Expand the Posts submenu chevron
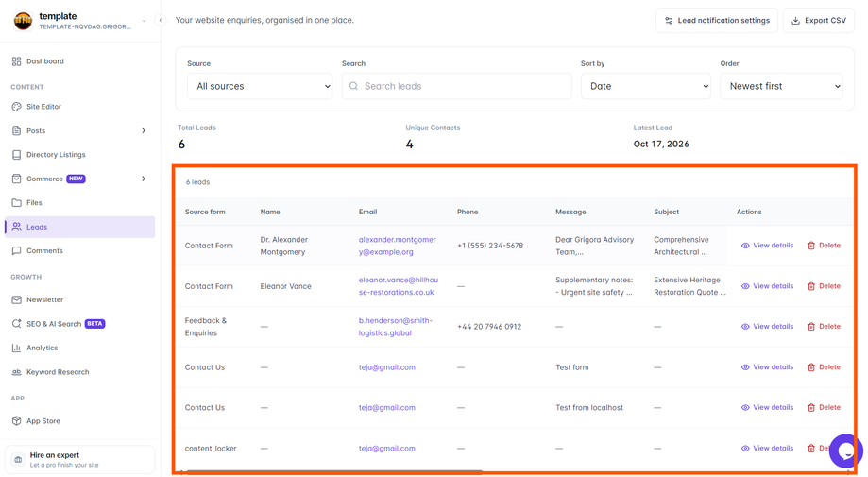This screenshot has height=477, width=868. 144,131
